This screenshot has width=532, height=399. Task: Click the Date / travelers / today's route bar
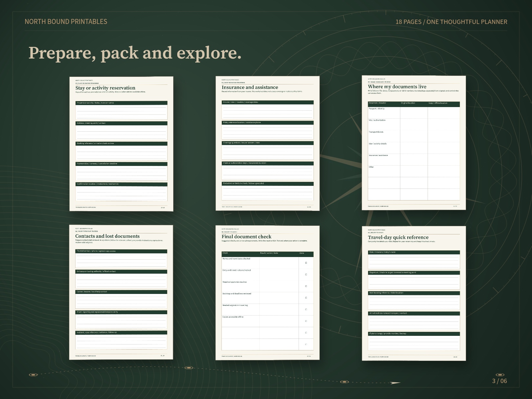click(414, 252)
